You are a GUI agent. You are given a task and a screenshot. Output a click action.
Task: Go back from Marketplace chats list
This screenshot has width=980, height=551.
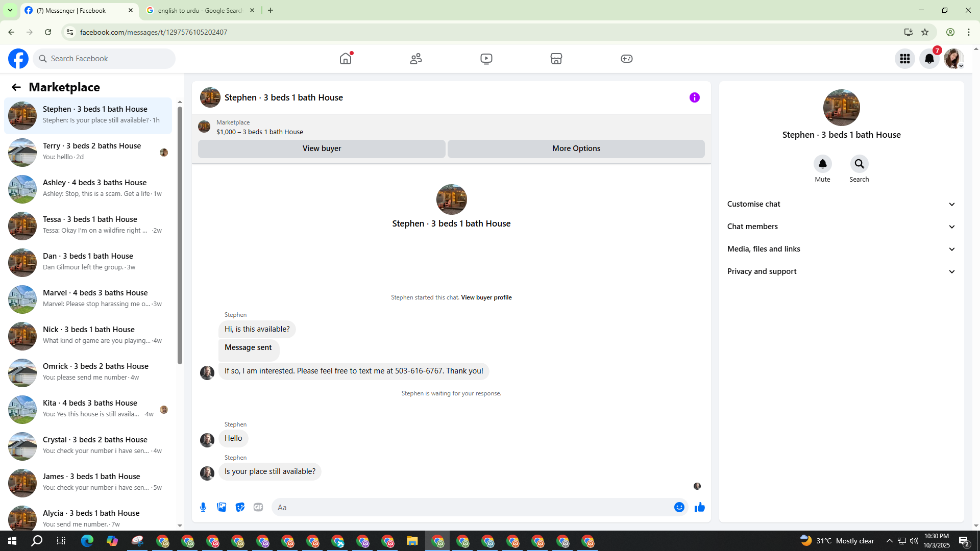(16, 87)
